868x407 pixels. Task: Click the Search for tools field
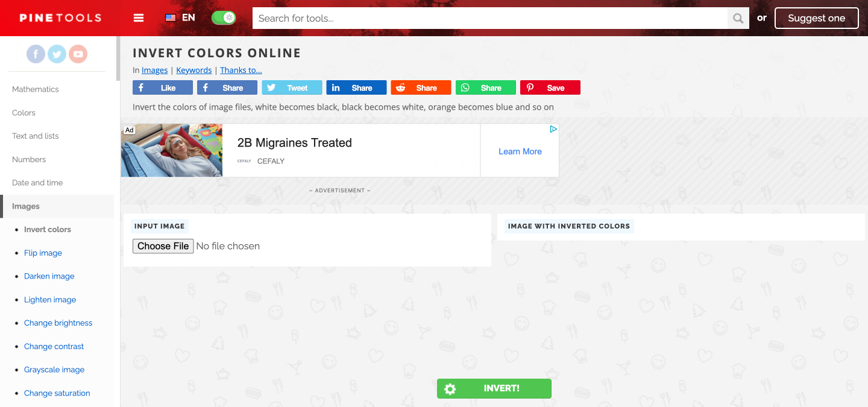point(490,18)
